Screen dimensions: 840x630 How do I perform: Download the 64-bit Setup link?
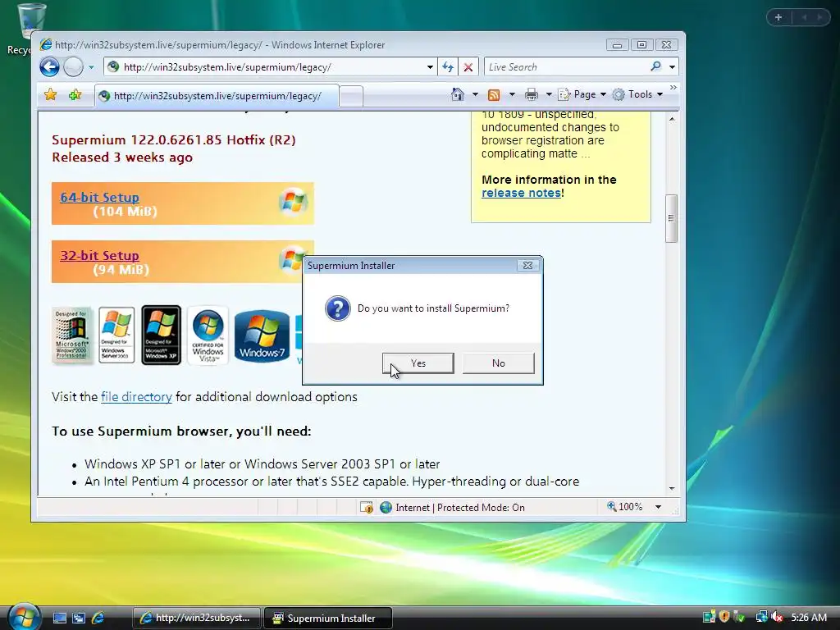coord(99,197)
